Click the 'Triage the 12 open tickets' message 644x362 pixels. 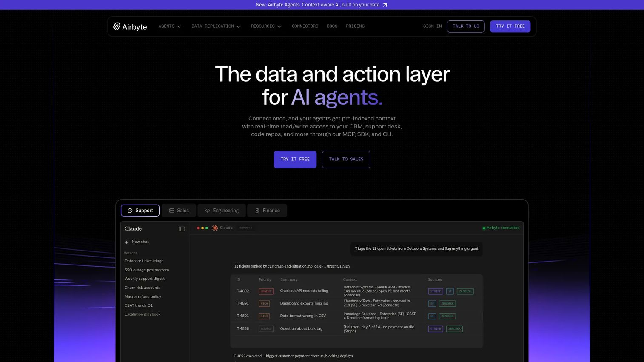click(x=416, y=249)
